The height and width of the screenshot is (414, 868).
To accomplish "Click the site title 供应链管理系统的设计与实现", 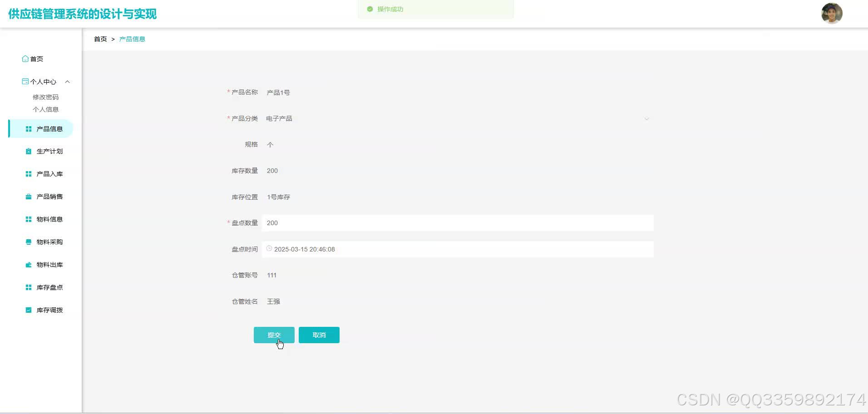I will click(83, 14).
